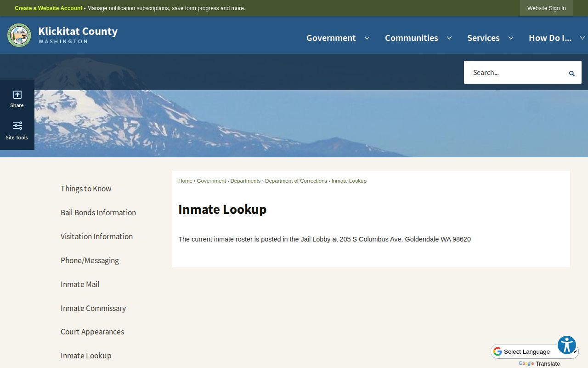
Task: Expand the Communities menu chevron
Action: click(449, 38)
